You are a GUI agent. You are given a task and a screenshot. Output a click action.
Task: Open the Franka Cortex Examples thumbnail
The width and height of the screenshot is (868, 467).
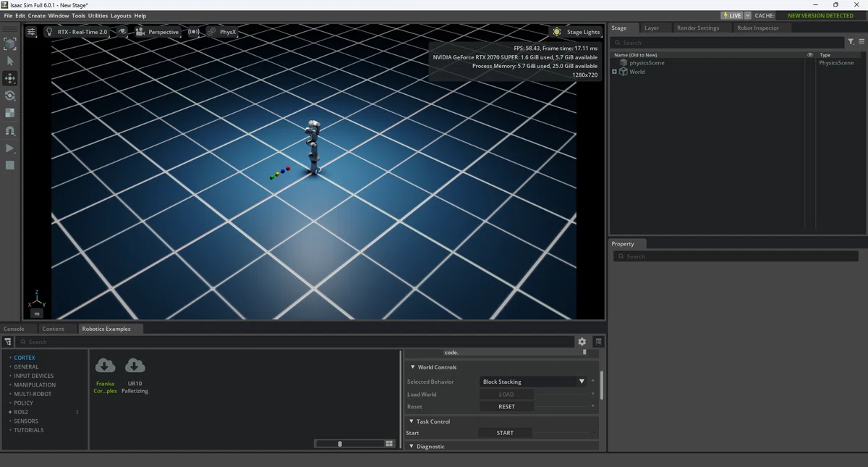(x=105, y=376)
